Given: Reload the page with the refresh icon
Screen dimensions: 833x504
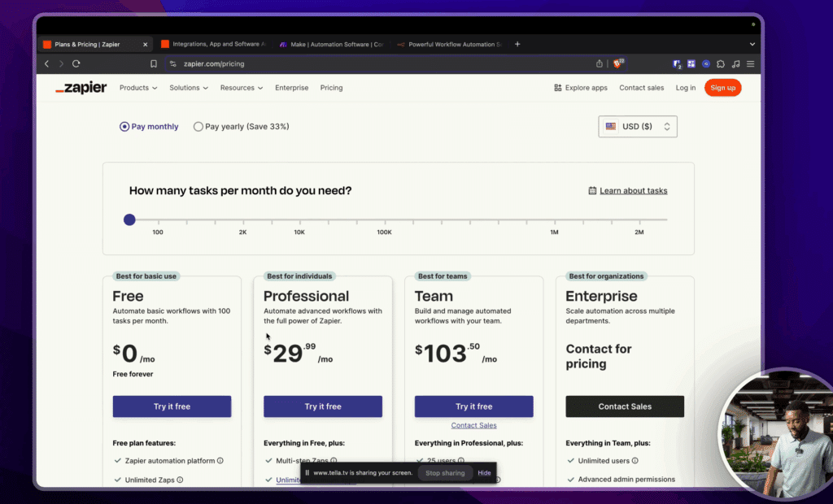Looking at the screenshot, I should click(x=76, y=63).
